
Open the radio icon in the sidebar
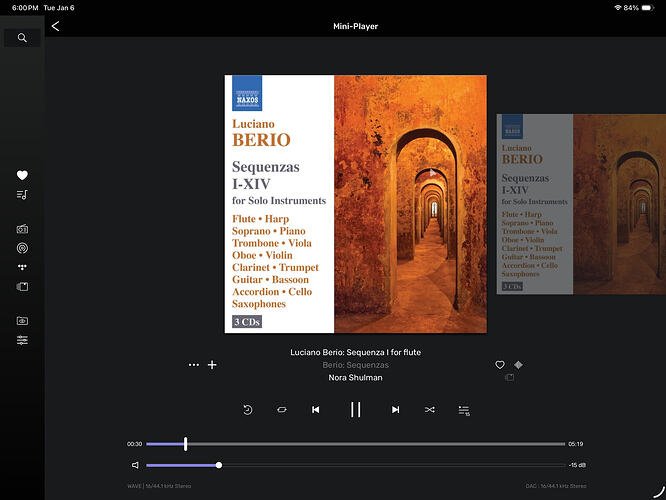pyautogui.click(x=22, y=229)
